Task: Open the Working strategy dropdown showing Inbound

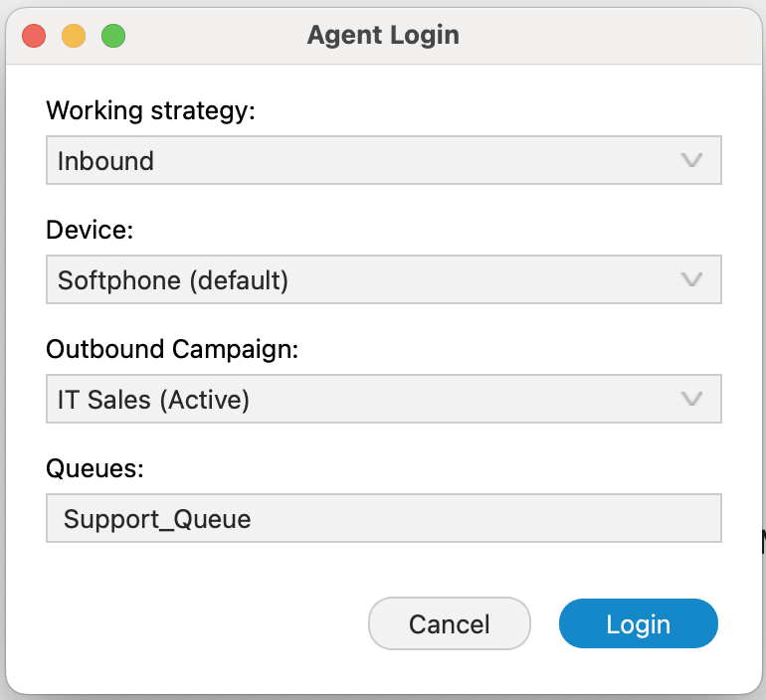Action: tap(383, 160)
